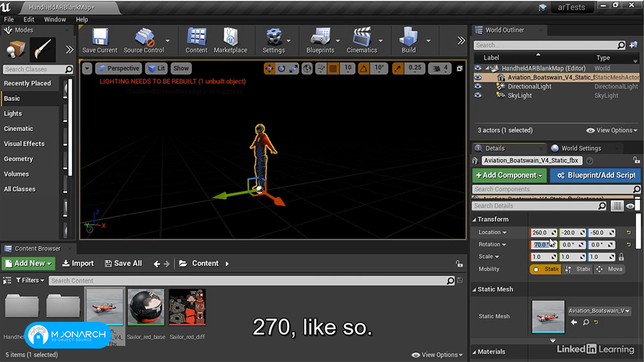Viewport: 644px width, 362px height.
Task: Select the Sailor_red_base material thumbnail
Action: [146, 307]
